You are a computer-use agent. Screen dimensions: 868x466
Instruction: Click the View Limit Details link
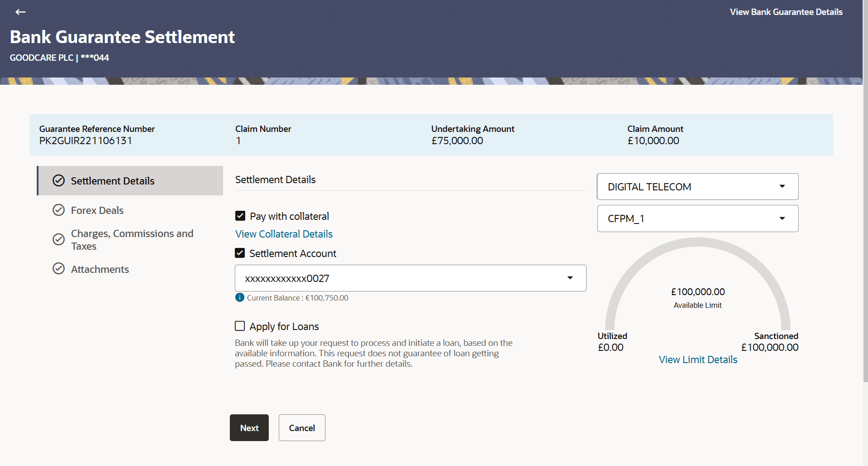point(697,359)
